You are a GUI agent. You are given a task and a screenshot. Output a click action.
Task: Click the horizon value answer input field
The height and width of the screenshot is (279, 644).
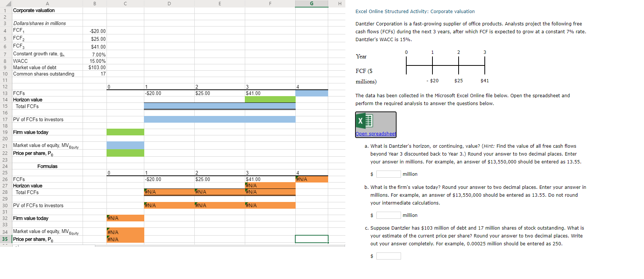coord(389,174)
